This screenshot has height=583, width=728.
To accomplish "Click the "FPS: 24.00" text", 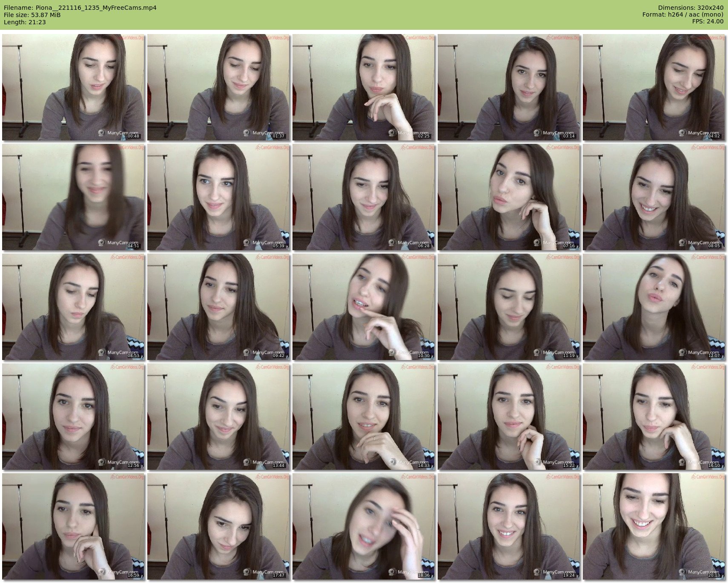I will (x=708, y=21).
